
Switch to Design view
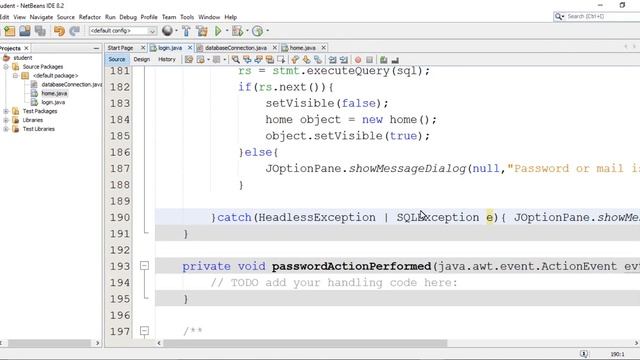142,60
